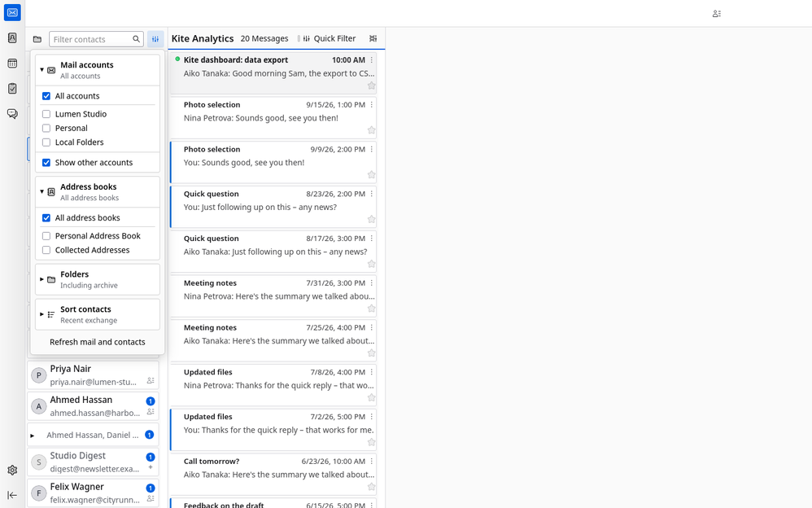Viewport: 812px width, 508px height.
Task: Open the Quick Filter bar
Action: click(330, 38)
